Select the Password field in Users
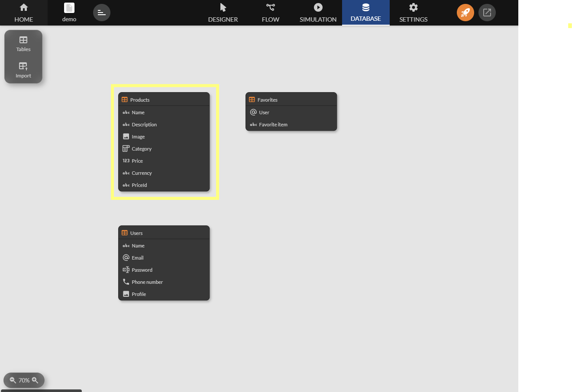The image size is (572, 392). point(164,270)
